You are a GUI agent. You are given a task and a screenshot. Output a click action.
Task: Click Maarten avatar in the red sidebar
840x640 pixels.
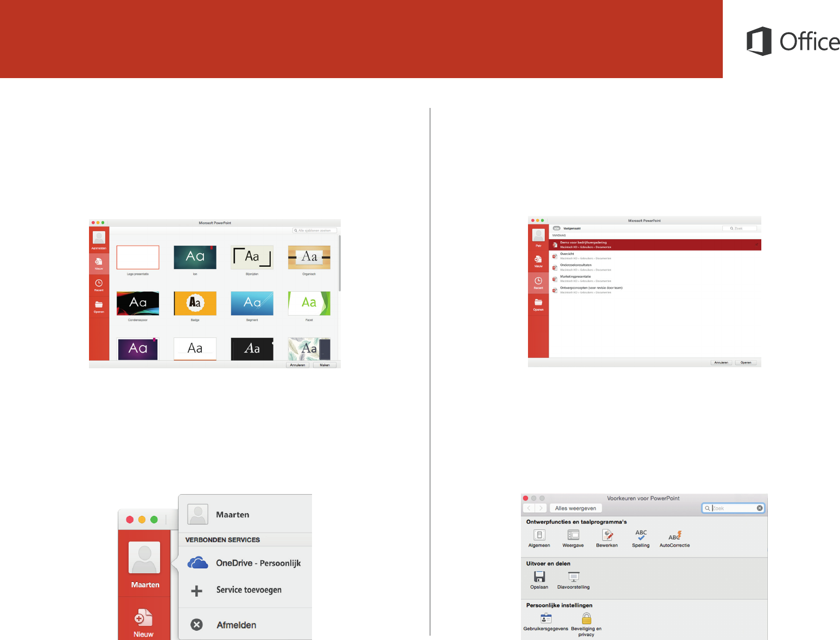(144, 558)
